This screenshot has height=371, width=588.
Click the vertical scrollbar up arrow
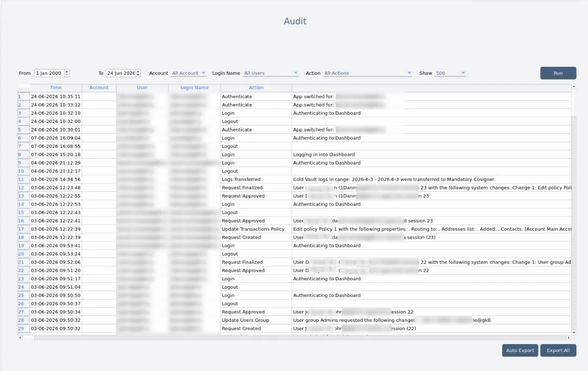tap(574, 87)
